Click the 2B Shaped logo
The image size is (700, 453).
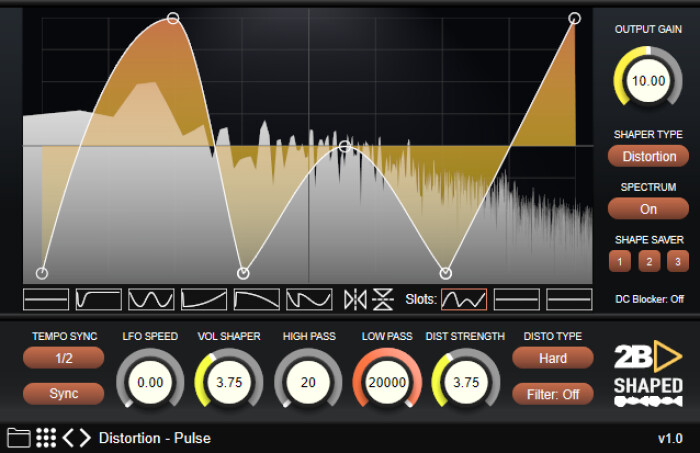coord(648,373)
